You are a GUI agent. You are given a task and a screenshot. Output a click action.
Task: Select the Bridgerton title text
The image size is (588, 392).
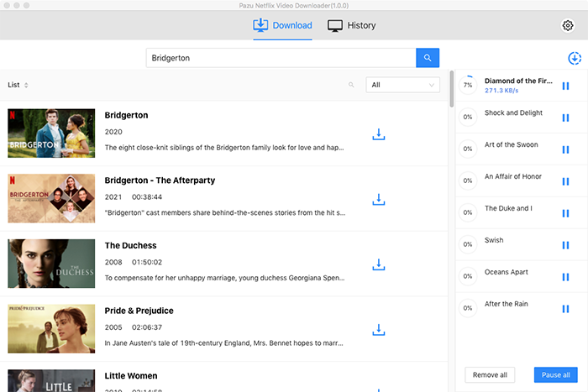click(126, 116)
